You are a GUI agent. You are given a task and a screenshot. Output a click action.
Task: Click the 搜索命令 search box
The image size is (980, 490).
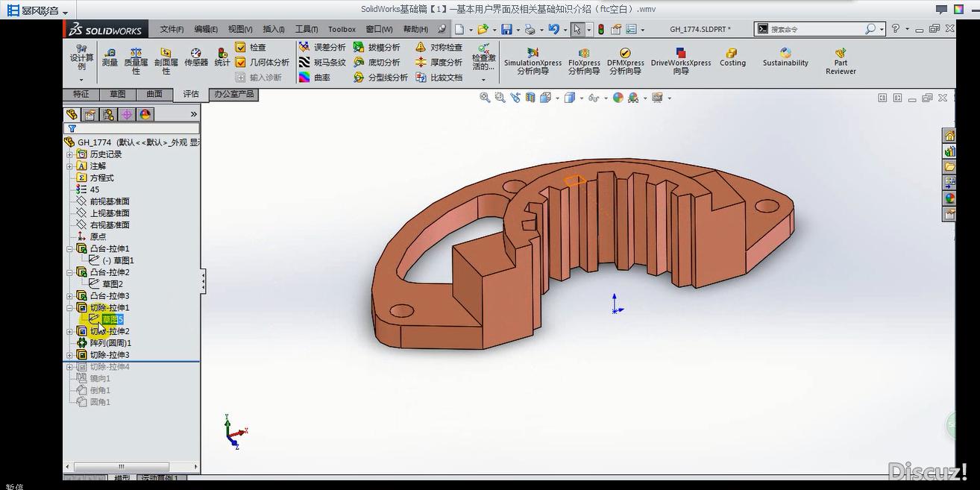[817, 29]
